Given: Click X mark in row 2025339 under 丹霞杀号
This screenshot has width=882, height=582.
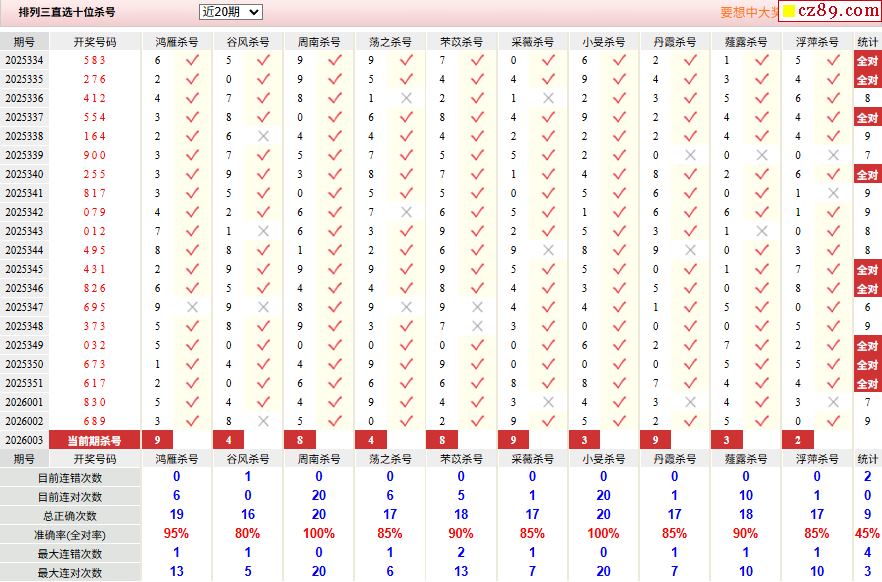Looking at the screenshot, I should pyautogui.click(x=691, y=155).
